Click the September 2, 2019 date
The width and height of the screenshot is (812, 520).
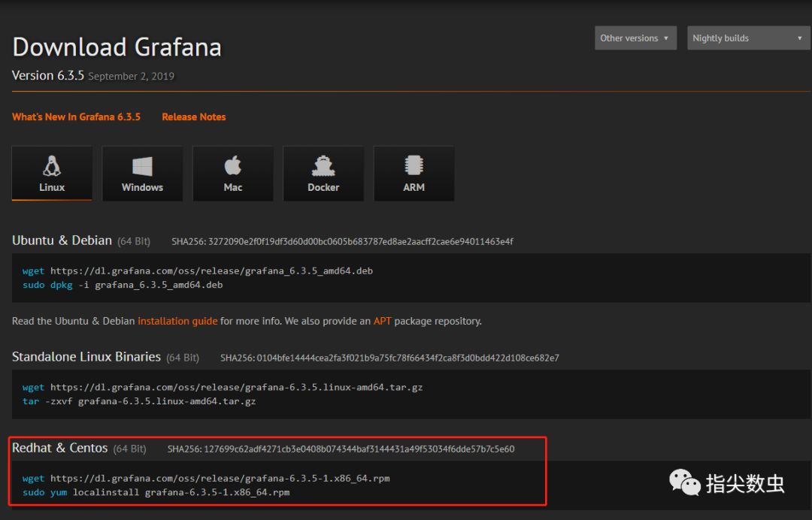131,76
